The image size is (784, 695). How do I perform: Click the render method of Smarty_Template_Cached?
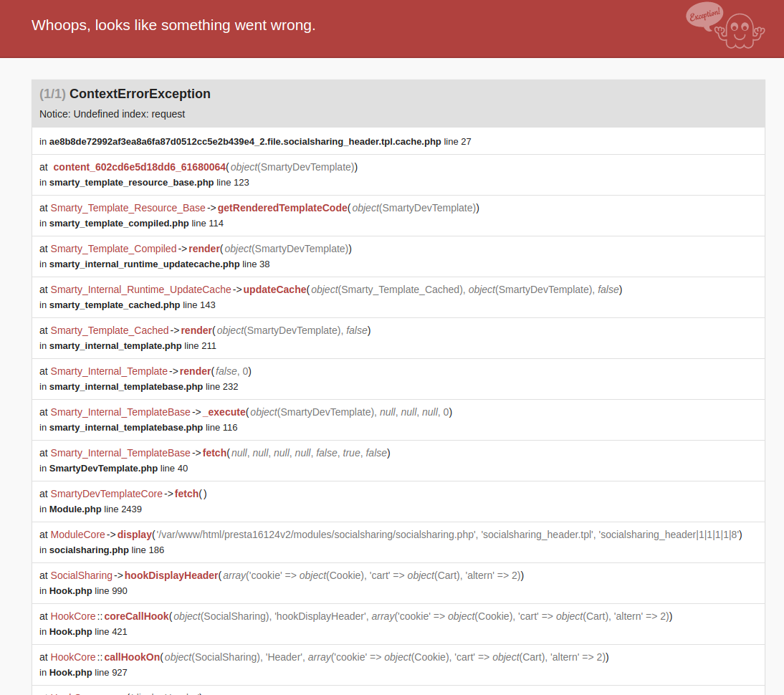point(196,330)
